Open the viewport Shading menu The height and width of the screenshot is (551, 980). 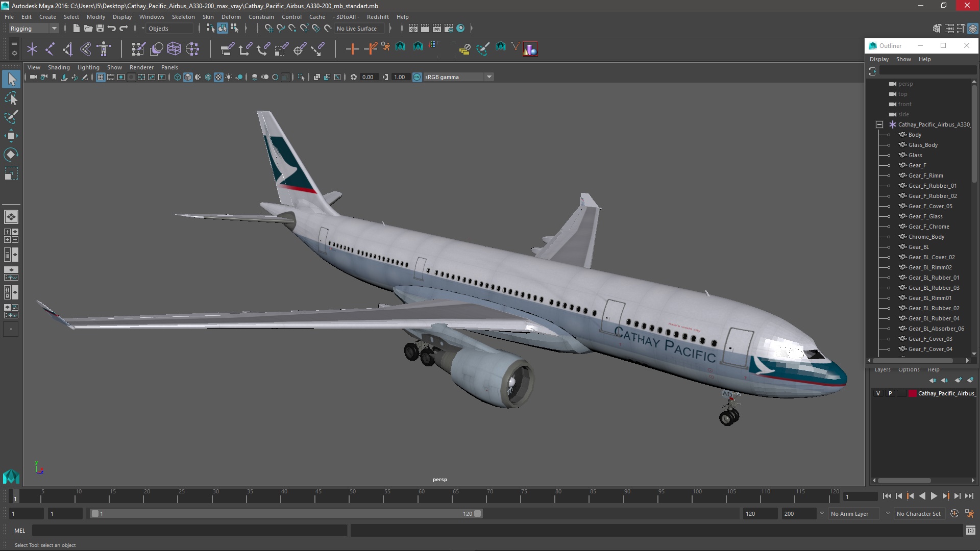(59, 67)
